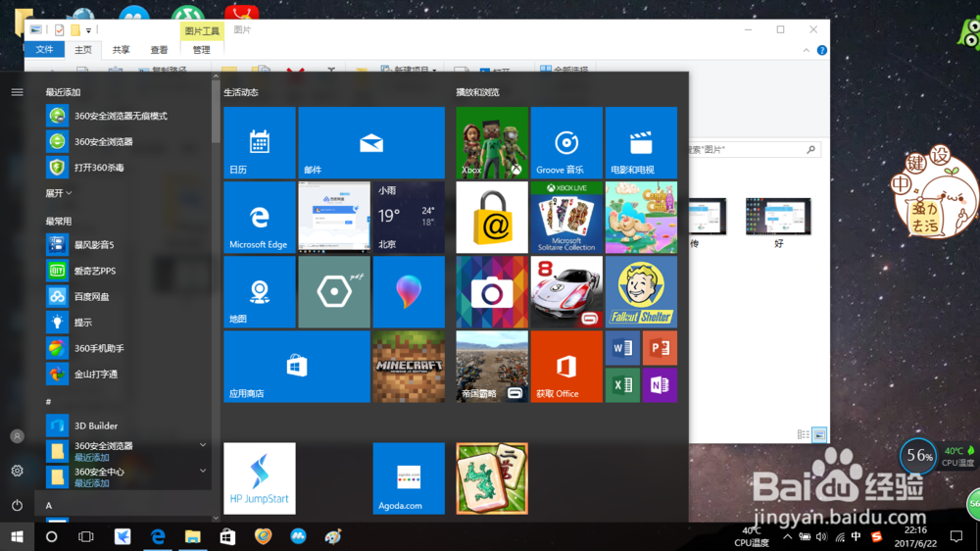Launch the HP JumpStart tile
This screenshot has width=980, height=551.
coord(260,478)
